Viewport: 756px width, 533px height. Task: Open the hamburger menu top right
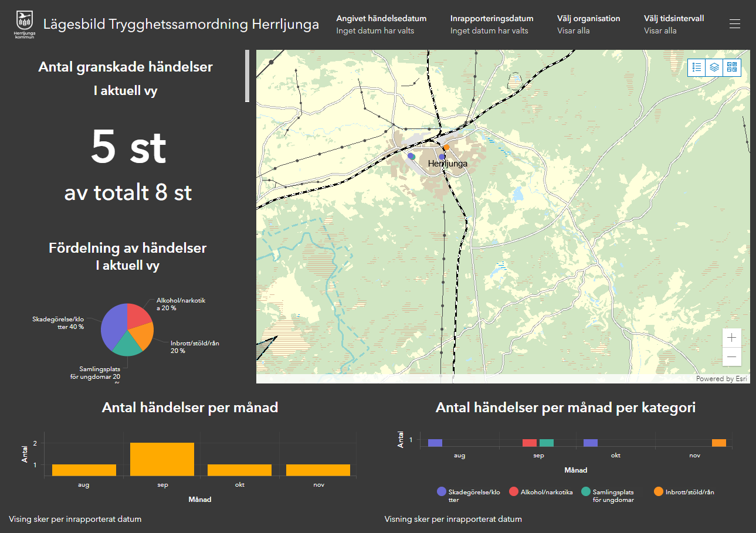point(735,23)
